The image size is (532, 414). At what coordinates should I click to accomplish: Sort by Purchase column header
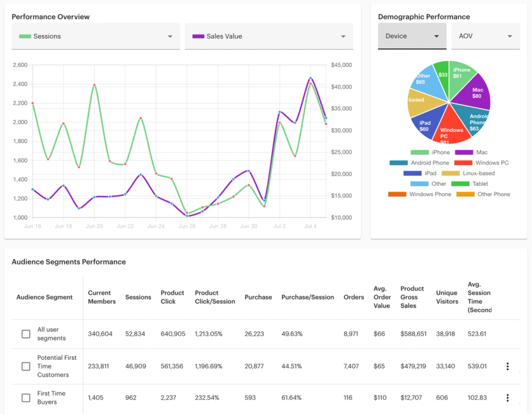click(x=258, y=297)
